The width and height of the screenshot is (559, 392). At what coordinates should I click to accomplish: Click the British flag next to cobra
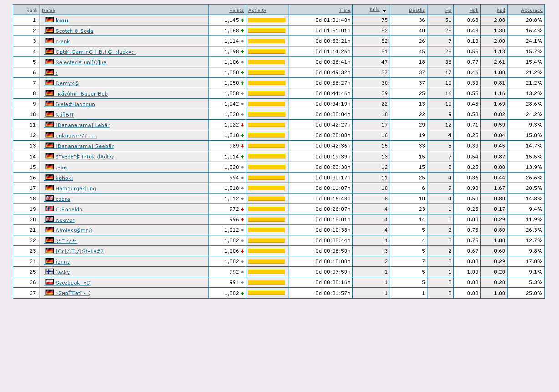coord(50,198)
